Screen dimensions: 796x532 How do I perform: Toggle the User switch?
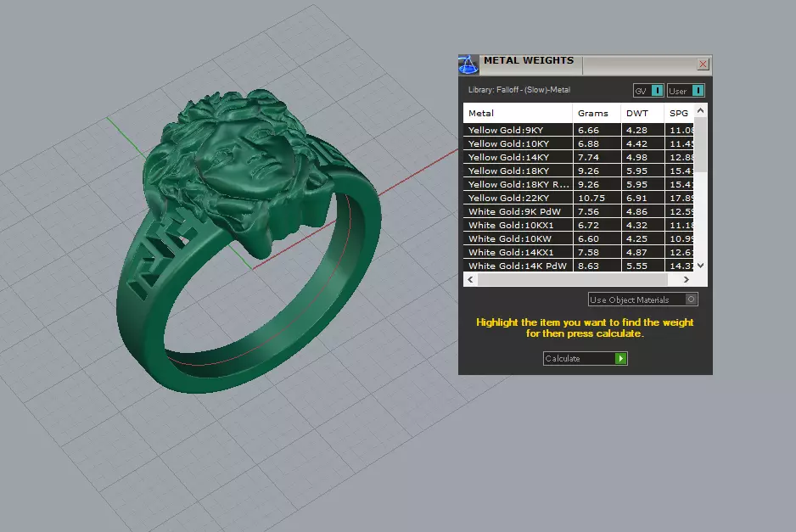[686, 90]
